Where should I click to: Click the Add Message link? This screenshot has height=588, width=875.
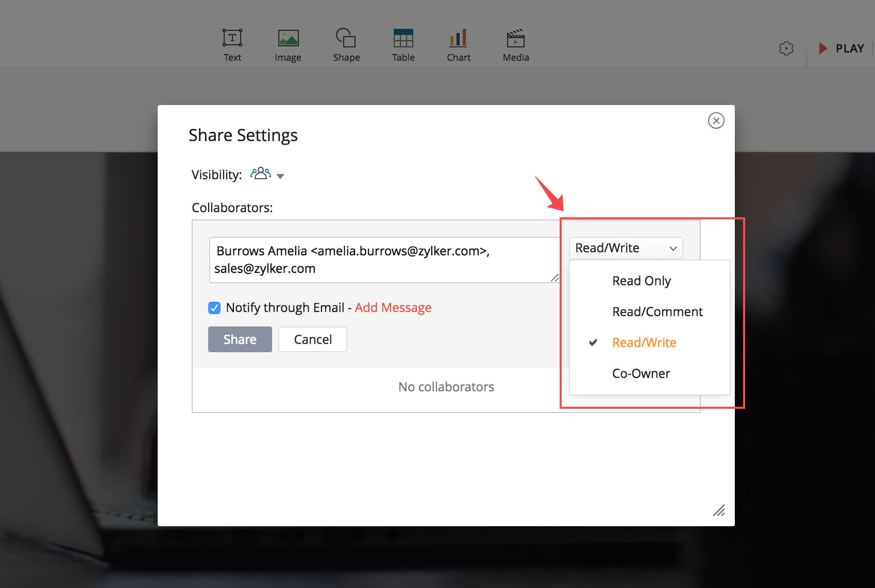coord(393,307)
